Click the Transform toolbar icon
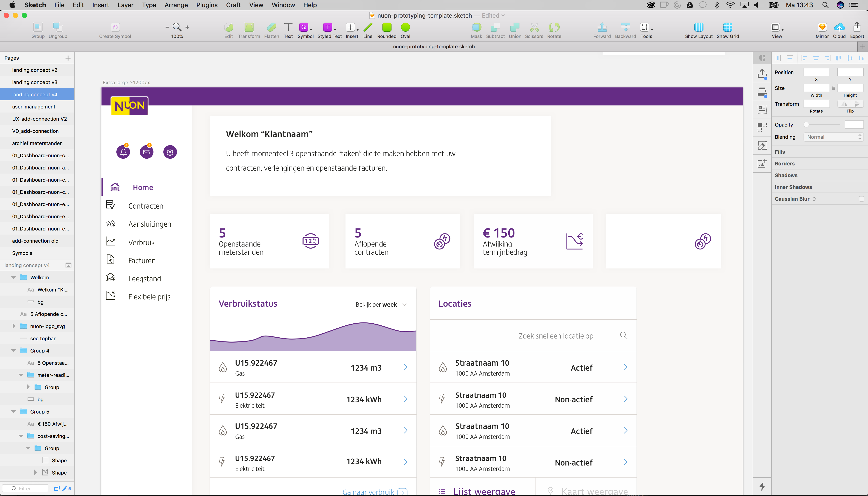The height and width of the screenshot is (496, 868). click(249, 27)
